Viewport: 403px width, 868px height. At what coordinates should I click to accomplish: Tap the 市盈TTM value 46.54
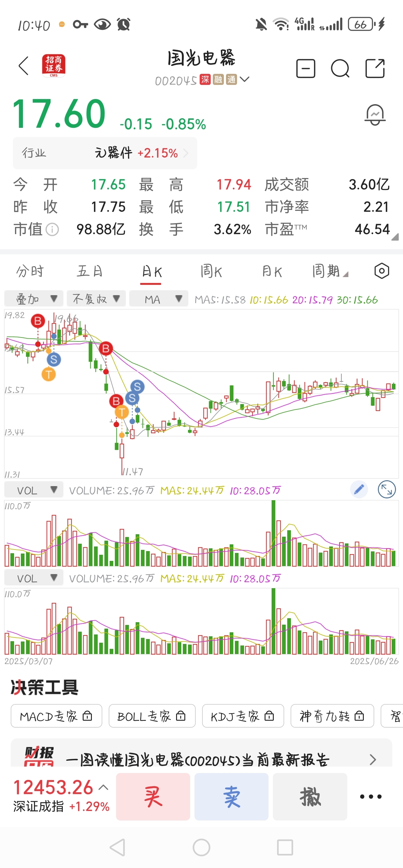click(x=372, y=230)
